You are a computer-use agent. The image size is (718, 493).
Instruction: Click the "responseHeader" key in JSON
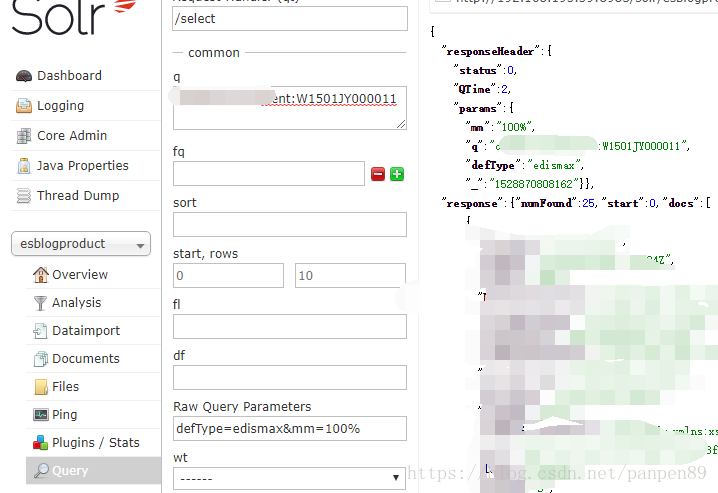pyautogui.click(x=490, y=51)
